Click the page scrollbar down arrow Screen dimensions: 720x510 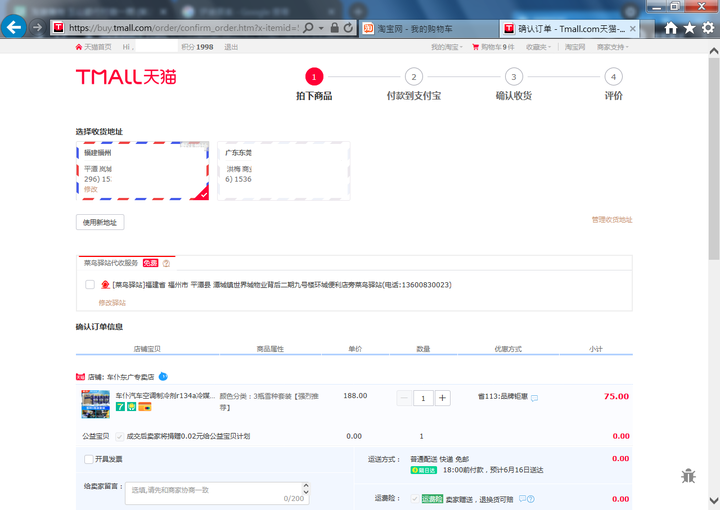(x=714, y=500)
